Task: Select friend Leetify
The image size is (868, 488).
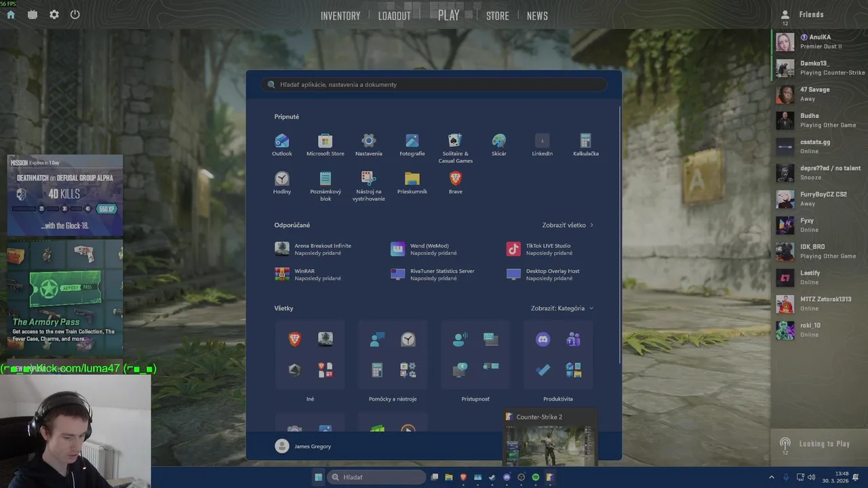Action: (x=818, y=278)
